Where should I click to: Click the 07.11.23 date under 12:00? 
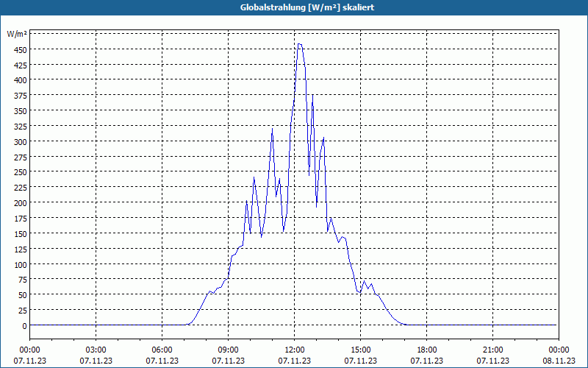pyautogui.click(x=295, y=361)
